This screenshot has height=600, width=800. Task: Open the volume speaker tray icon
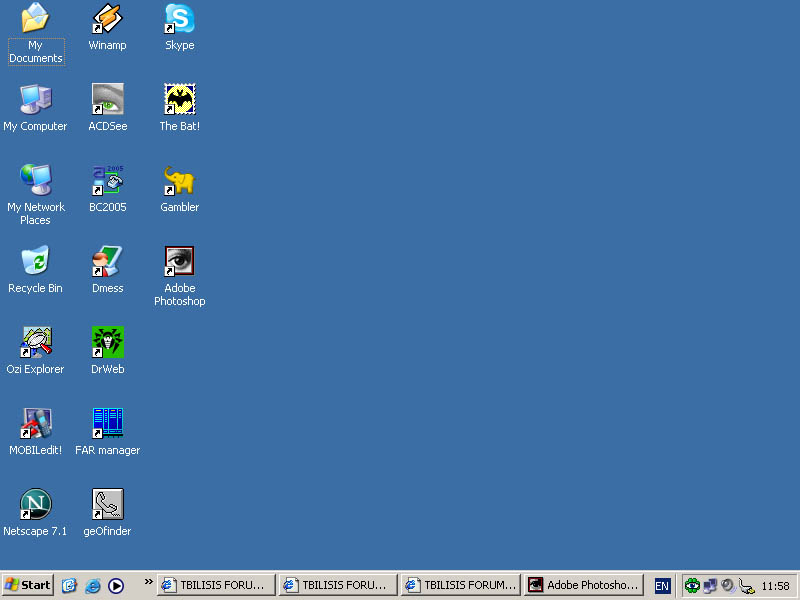pos(728,585)
